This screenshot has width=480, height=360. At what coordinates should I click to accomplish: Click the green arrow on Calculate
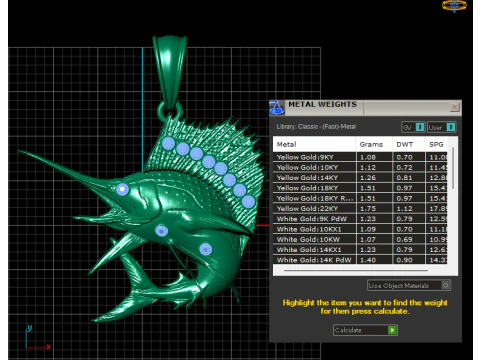pos(392,330)
